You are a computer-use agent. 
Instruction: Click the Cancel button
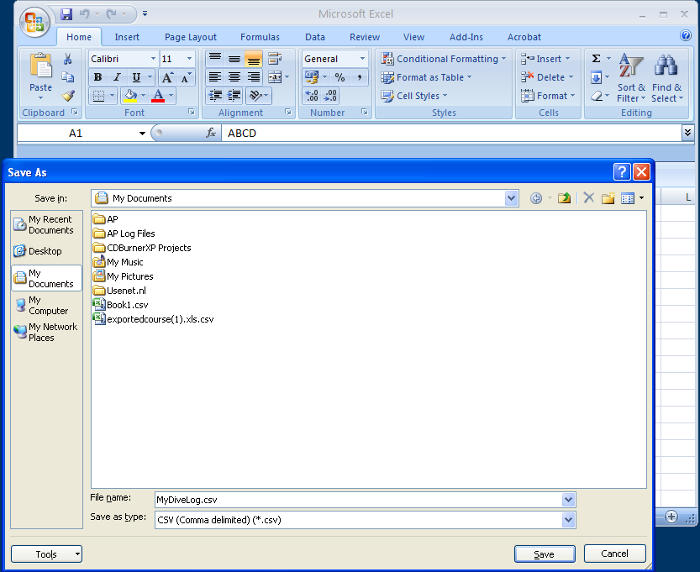(x=614, y=554)
